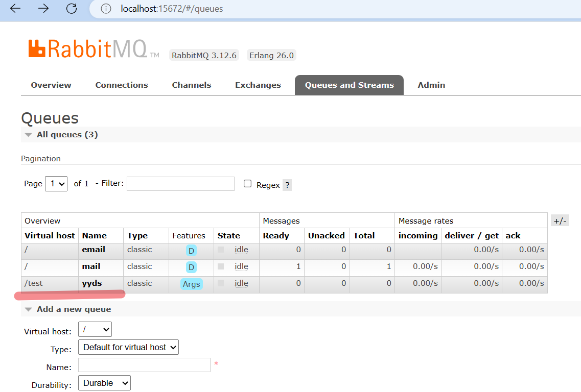The image size is (581, 392).
Task: Sort by the deliver / get column header
Action: [472, 236]
